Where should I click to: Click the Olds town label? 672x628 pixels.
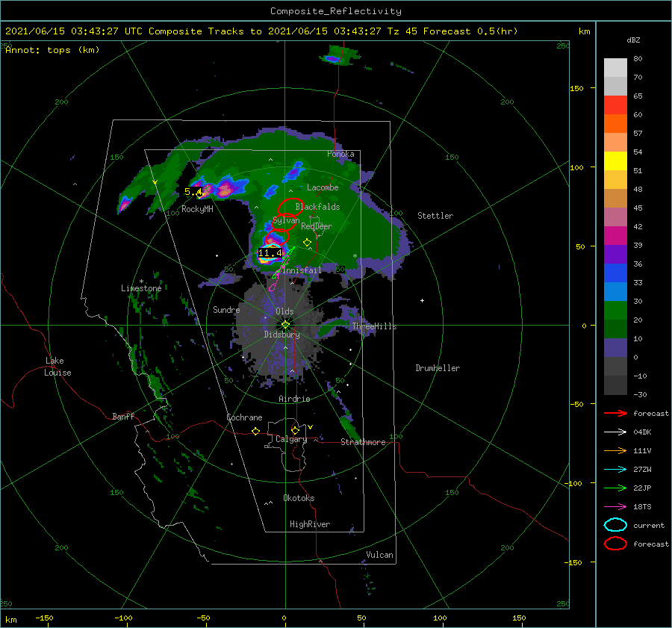284,311
